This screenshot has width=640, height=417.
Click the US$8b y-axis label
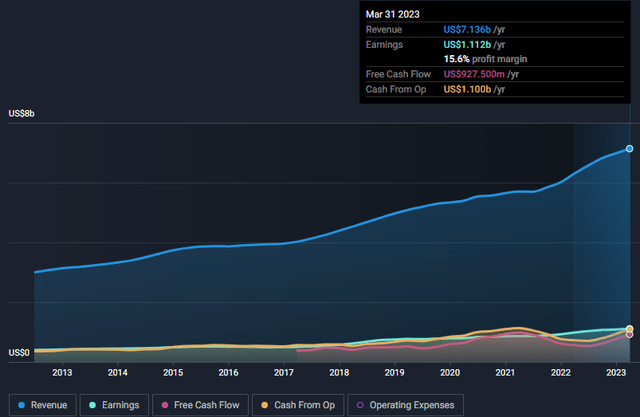(22, 113)
